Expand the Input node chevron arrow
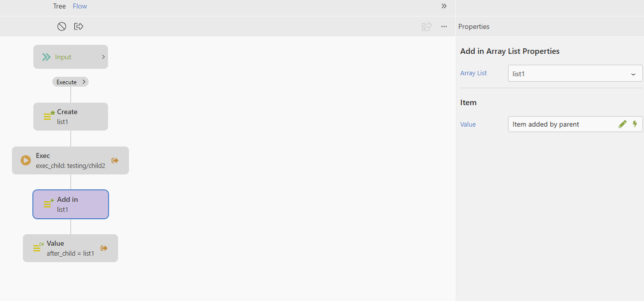644x301 pixels. click(103, 57)
